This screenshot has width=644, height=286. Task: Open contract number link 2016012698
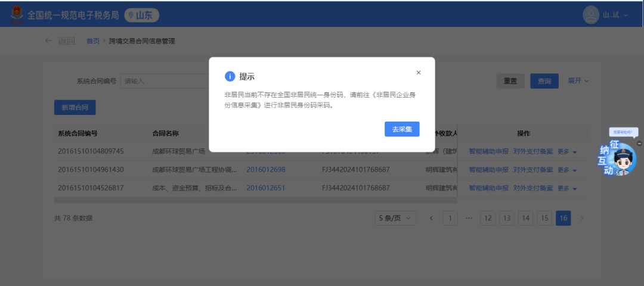tap(266, 170)
